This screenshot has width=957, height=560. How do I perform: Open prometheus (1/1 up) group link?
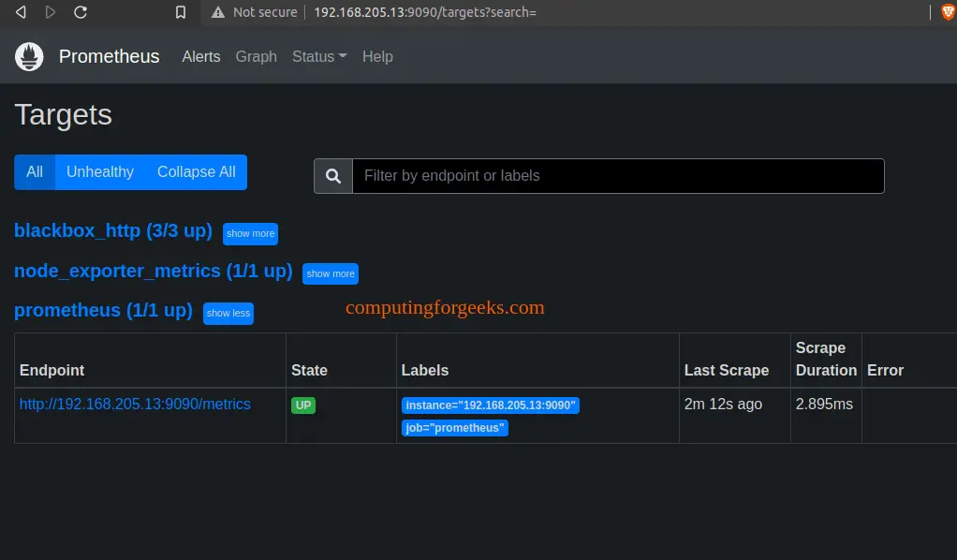103,310
